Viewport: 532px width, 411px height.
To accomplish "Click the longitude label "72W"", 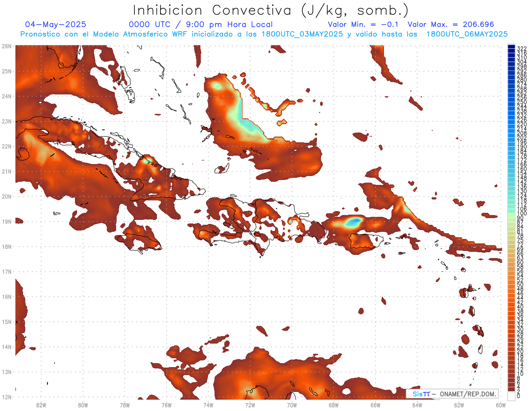I will point(250,405).
